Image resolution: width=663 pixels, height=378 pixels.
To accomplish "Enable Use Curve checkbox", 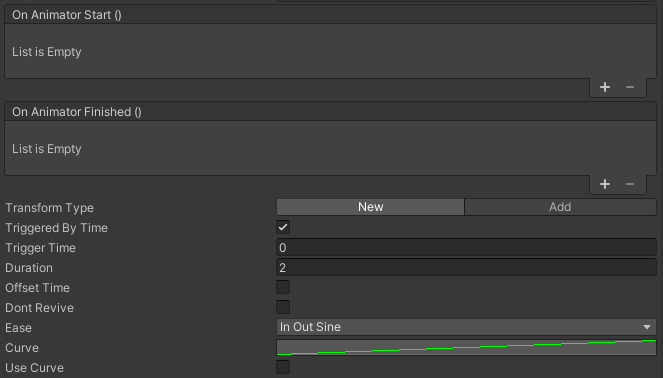I will (x=283, y=367).
